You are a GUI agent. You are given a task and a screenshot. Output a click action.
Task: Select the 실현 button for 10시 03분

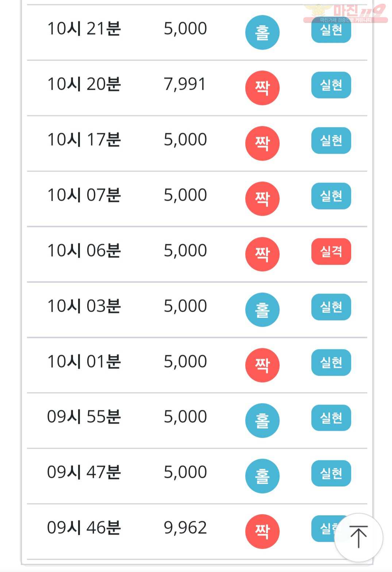click(331, 307)
